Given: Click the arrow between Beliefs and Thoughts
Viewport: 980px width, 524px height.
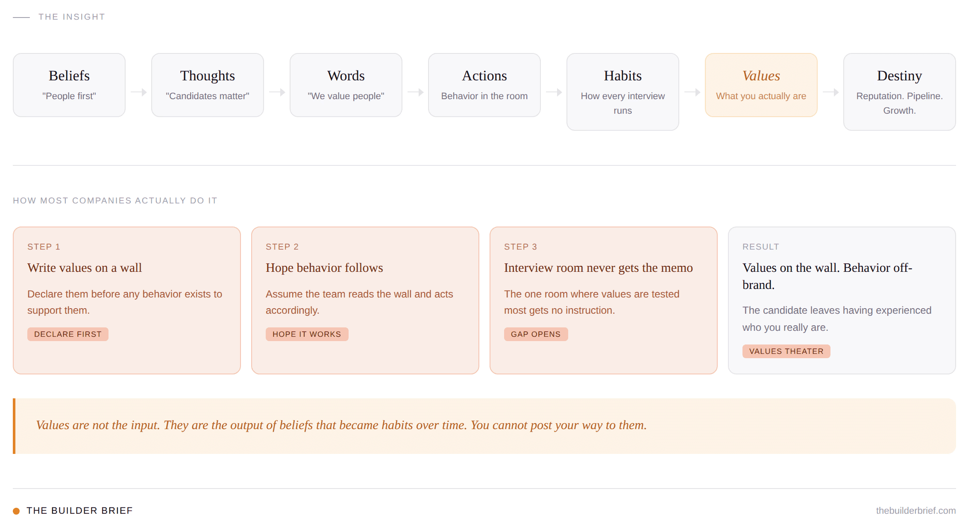Looking at the screenshot, I should pos(138,92).
